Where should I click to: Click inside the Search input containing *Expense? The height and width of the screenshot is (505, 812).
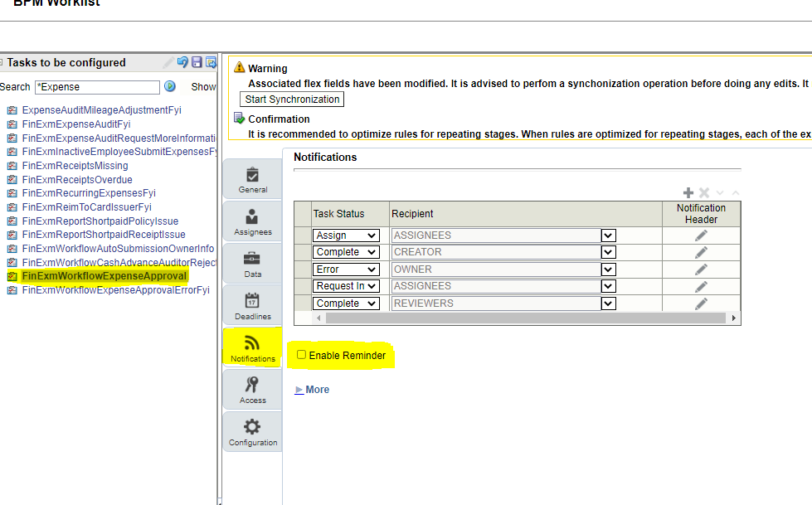pos(95,86)
